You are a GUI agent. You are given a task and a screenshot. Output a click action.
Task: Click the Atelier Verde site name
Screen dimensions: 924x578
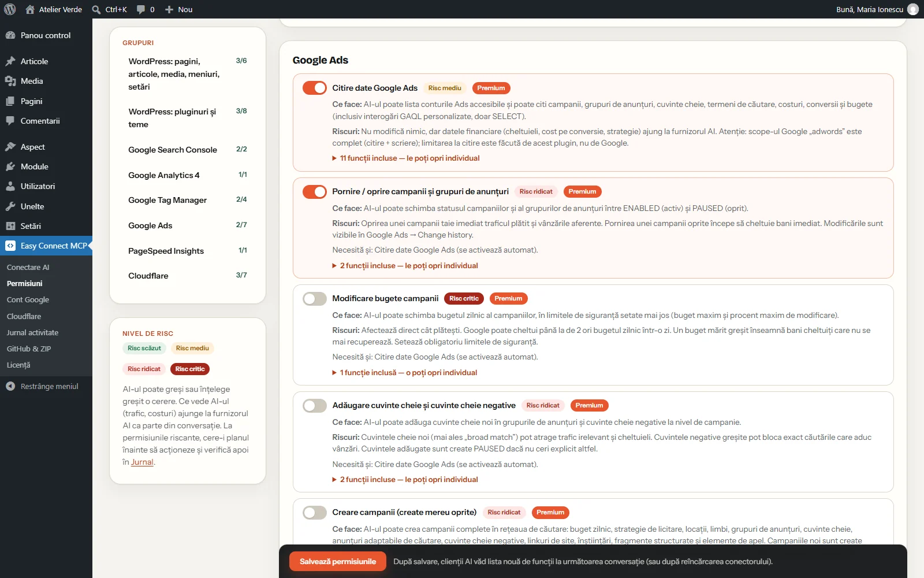click(x=61, y=9)
